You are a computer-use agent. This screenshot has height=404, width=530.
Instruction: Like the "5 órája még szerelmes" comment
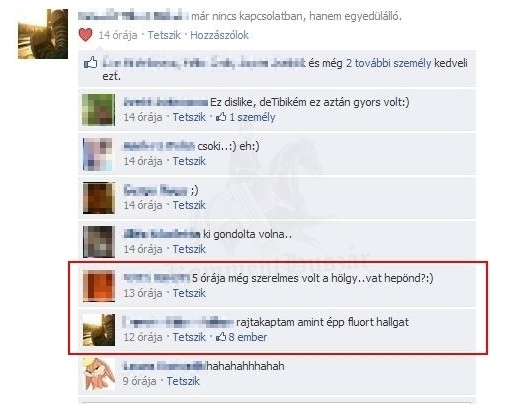click(189, 293)
